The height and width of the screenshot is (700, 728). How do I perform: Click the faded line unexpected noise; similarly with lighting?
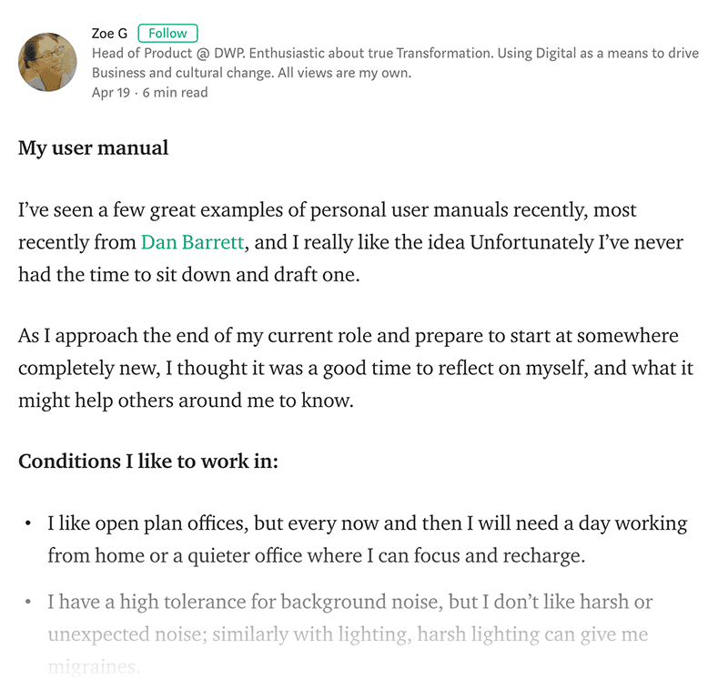pyautogui.click(x=348, y=634)
